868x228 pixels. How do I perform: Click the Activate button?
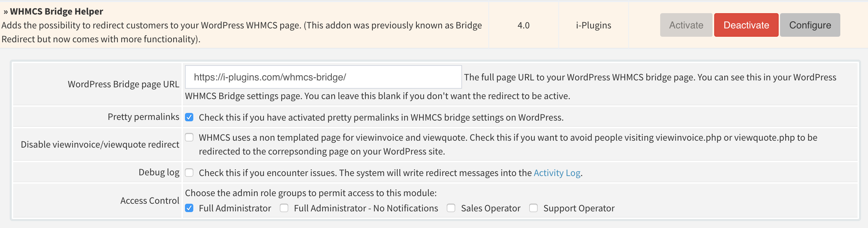[686, 25]
